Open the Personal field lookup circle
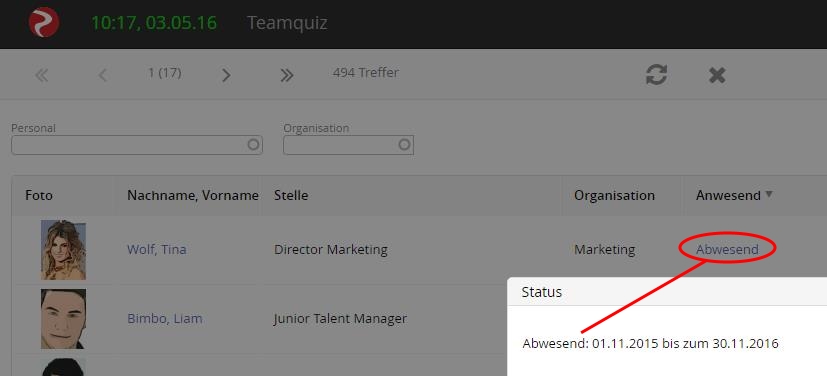The height and width of the screenshot is (376, 827). (254, 144)
